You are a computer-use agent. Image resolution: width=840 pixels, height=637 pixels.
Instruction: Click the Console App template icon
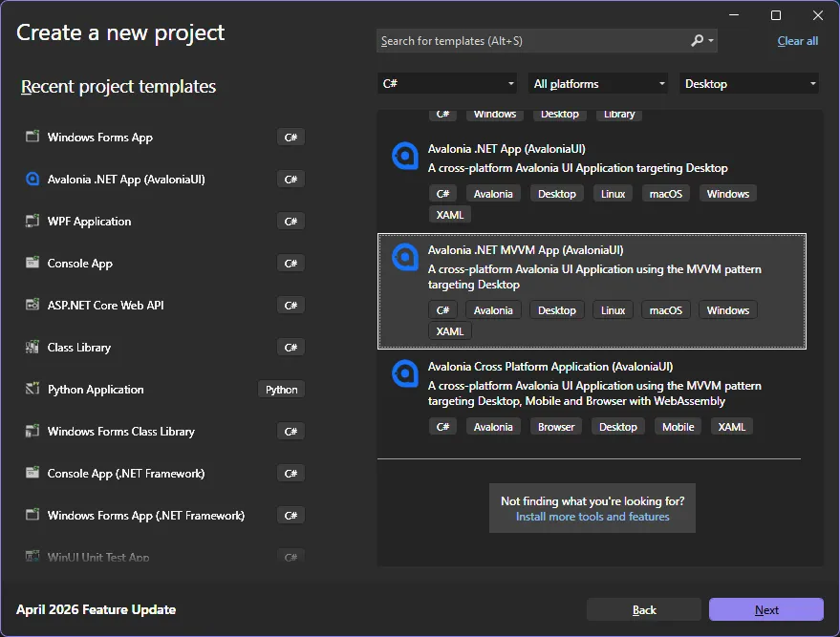pos(32,263)
